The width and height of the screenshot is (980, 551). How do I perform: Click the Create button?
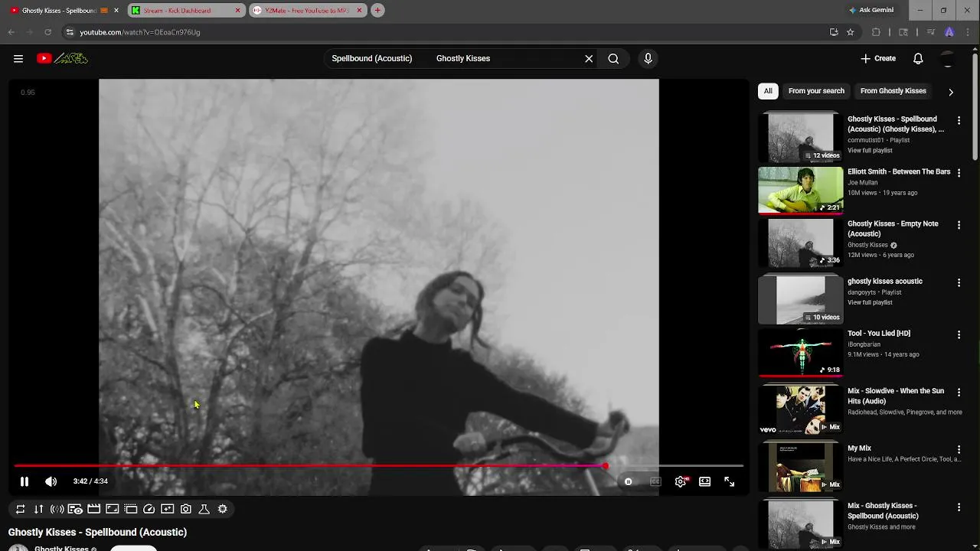pyautogui.click(x=878, y=58)
